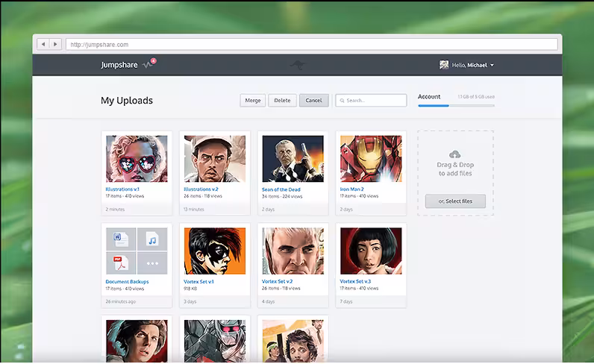Viewport: 594px width, 364px height.
Task: Open the Iron Man 2 thumbnail
Action: [371, 159]
